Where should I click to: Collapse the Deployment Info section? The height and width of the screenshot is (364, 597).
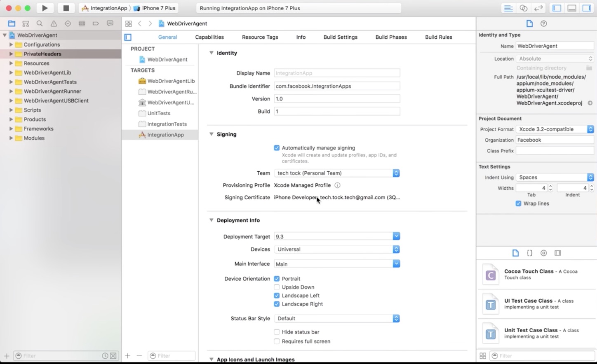(x=211, y=220)
